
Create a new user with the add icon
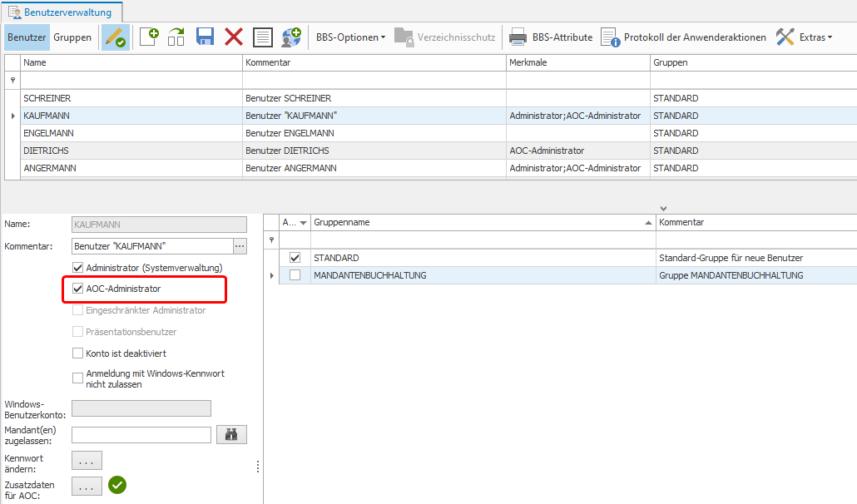(149, 37)
